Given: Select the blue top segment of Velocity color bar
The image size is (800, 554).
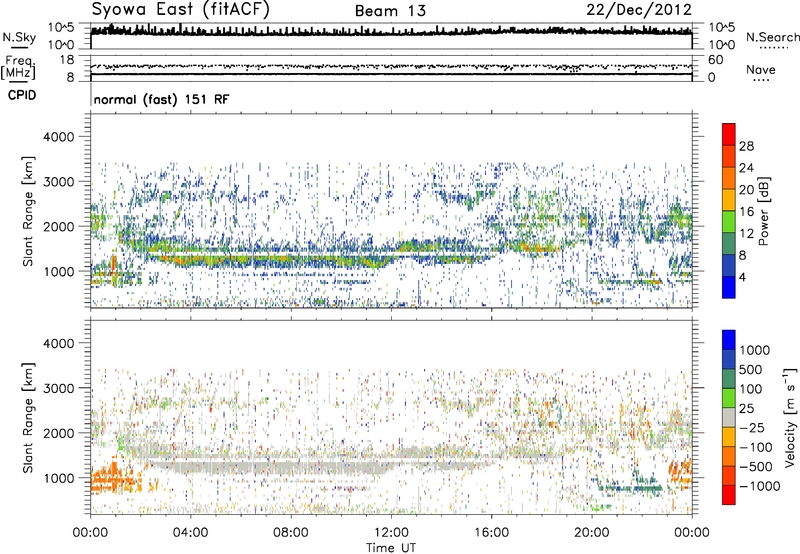Looking at the screenshot, I should click(x=729, y=340).
